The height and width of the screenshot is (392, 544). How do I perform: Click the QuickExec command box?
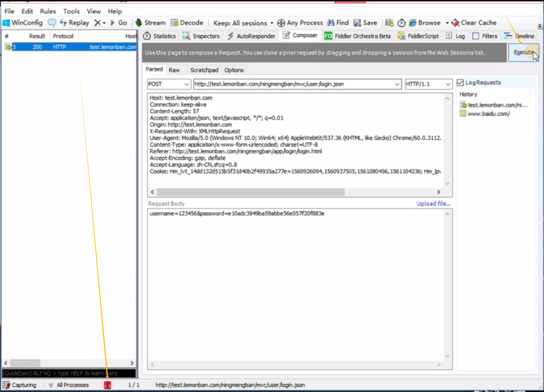point(69,373)
